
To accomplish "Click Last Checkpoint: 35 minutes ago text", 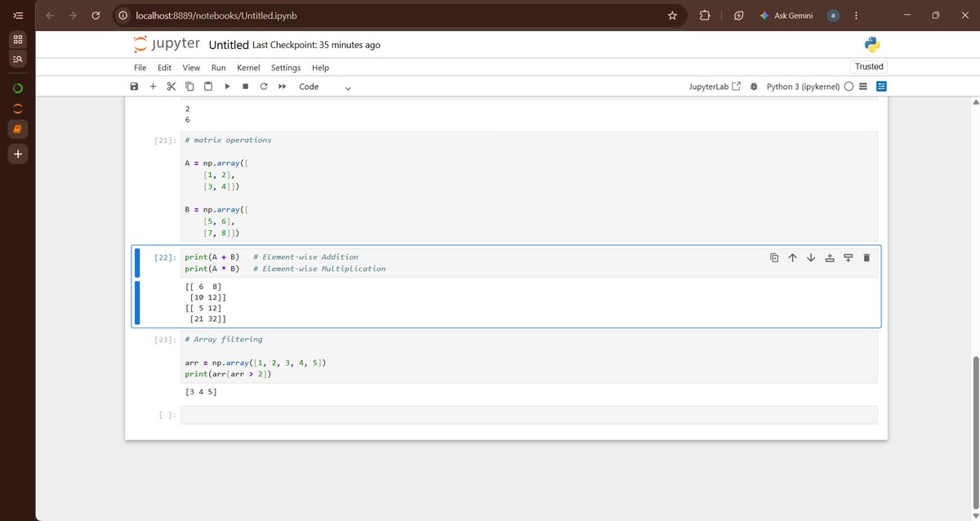I will pos(316,45).
